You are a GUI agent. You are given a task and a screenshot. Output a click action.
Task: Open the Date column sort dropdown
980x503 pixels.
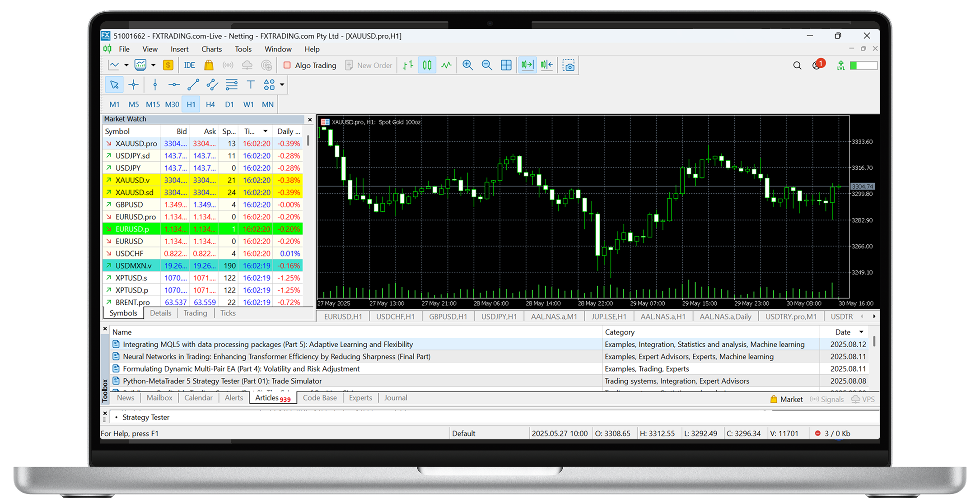point(861,332)
